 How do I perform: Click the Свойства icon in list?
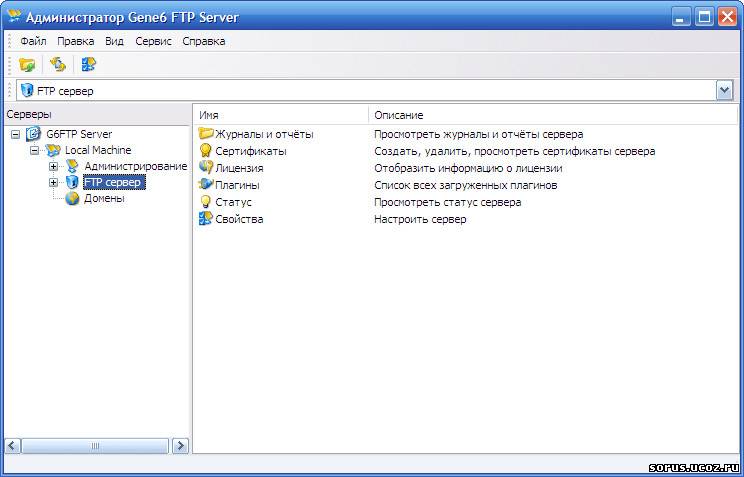click(x=206, y=219)
